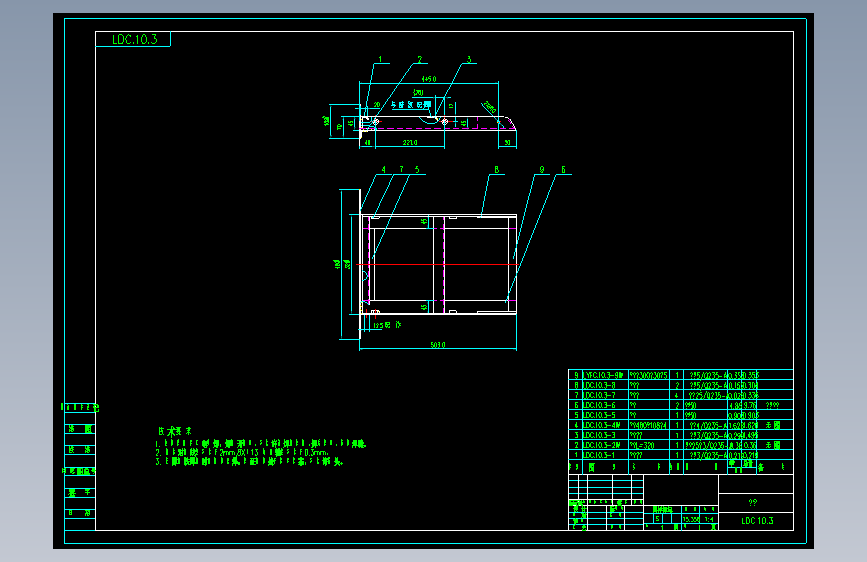Click the '??L=320' name cell in row 2
The height and width of the screenshot is (562, 867).
642,445
